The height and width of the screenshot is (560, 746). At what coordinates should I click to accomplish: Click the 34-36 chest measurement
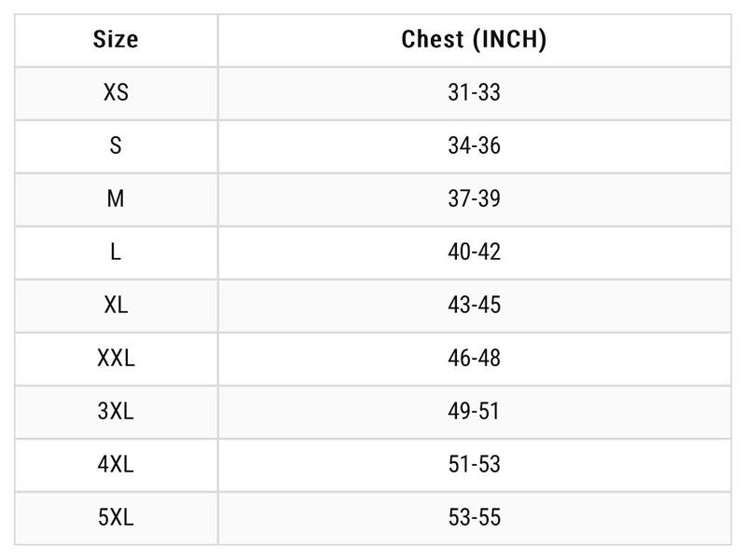pos(474,146)
